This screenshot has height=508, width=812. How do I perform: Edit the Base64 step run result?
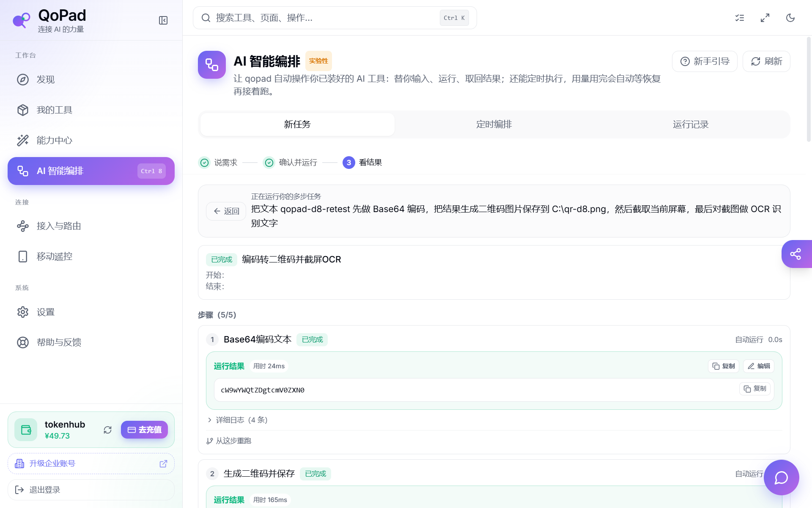[759, 366]
